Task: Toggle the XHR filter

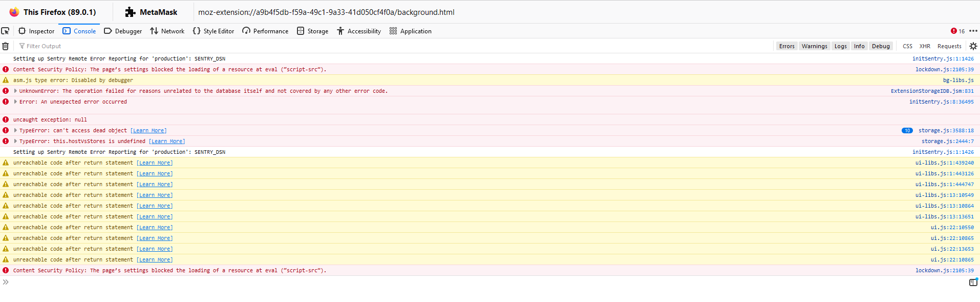Action: coord(925,46)
